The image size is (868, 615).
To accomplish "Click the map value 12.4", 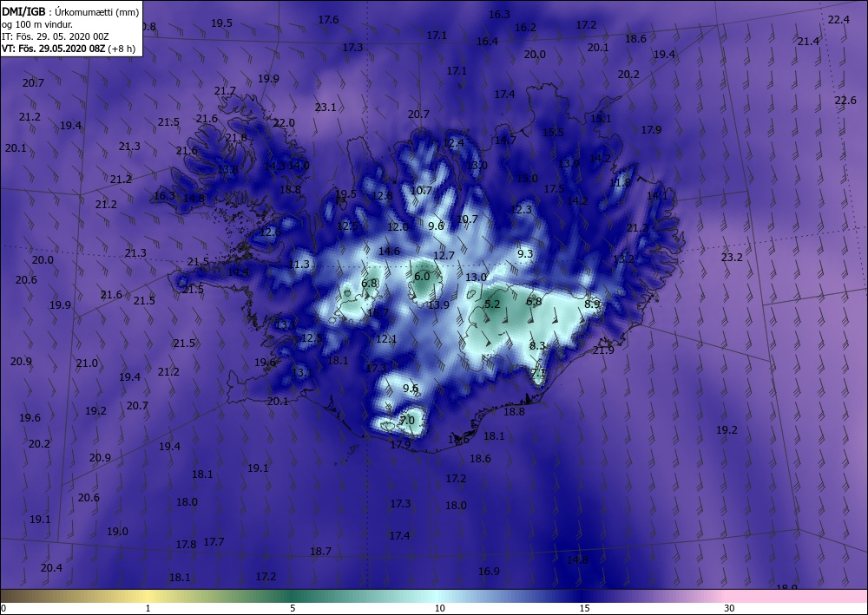I will [453, 143].
